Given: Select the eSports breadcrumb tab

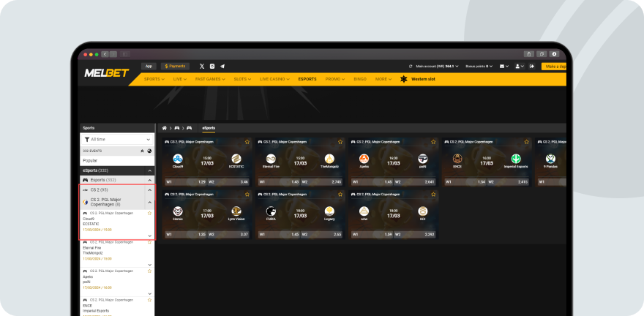Looking at the screenshot, I should tap(209, 128).
